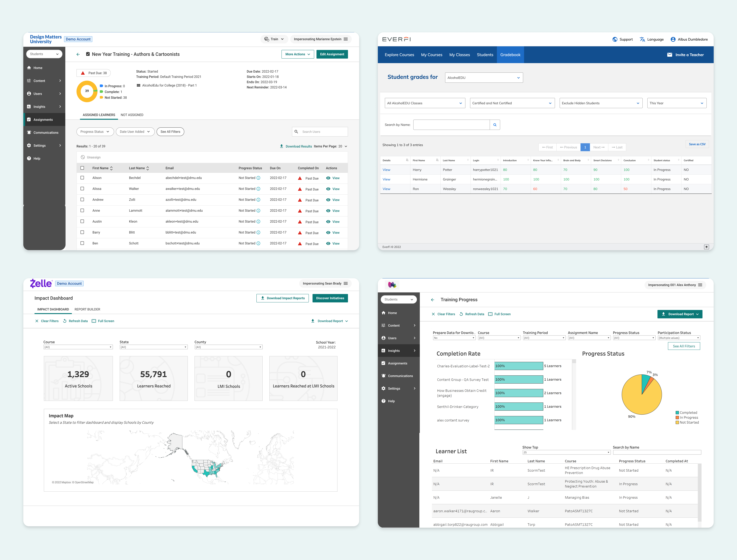This screenshot has height=560, width=737.
Task: Open the AlcoholEDU course dropdown
Action: tap(484, 78)
